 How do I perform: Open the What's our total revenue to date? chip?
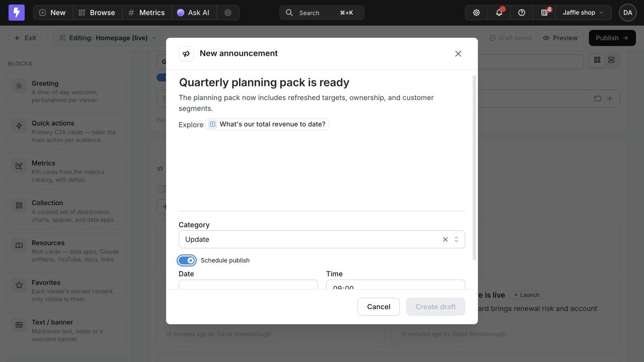pyautogui.click(x=268, y=124)
